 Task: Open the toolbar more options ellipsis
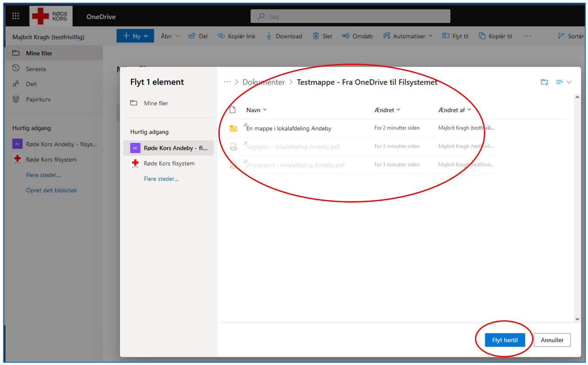click(x=527, y=36)
